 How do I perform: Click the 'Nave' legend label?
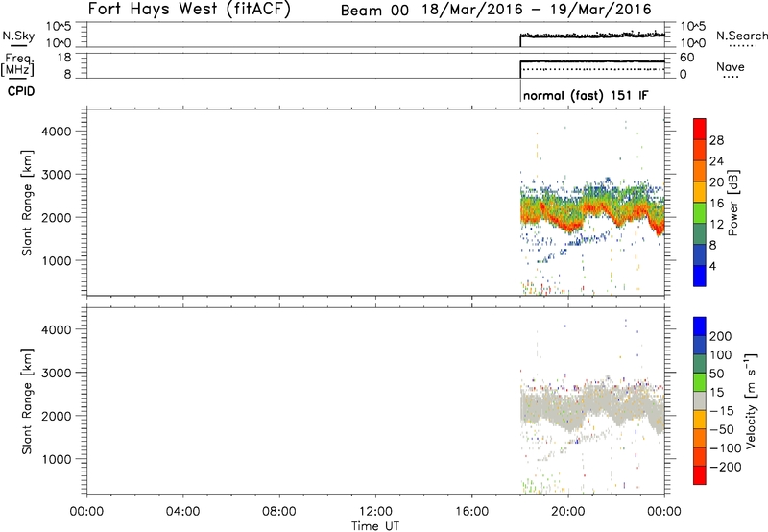pos(731,67)
